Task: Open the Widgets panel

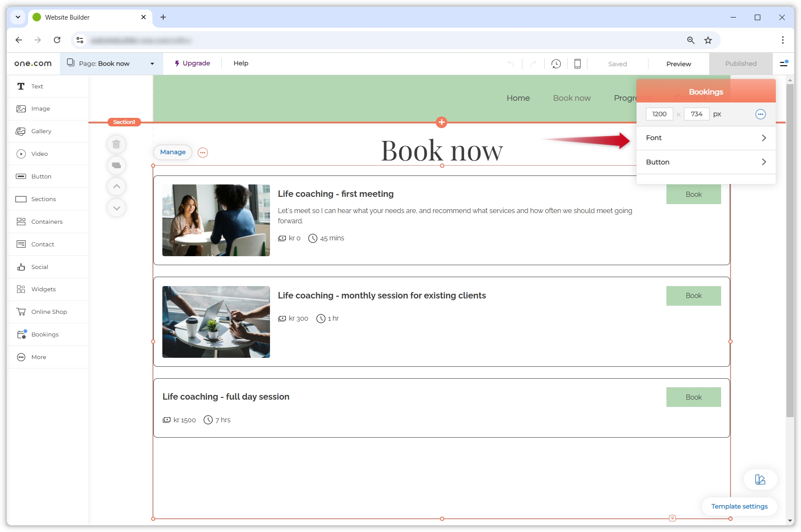Action: point(43,289)
